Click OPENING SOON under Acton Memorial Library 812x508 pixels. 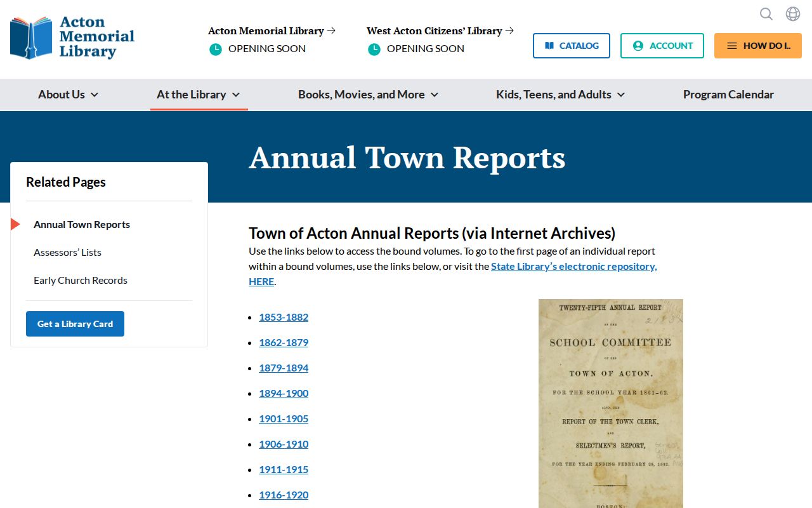click(x=267, y=49)
